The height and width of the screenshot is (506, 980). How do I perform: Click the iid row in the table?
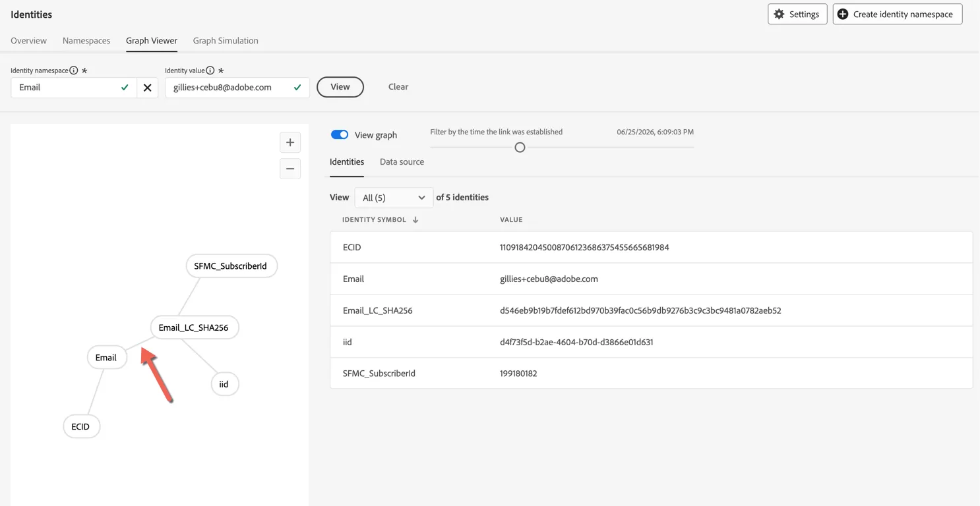(x=651, y=342)
